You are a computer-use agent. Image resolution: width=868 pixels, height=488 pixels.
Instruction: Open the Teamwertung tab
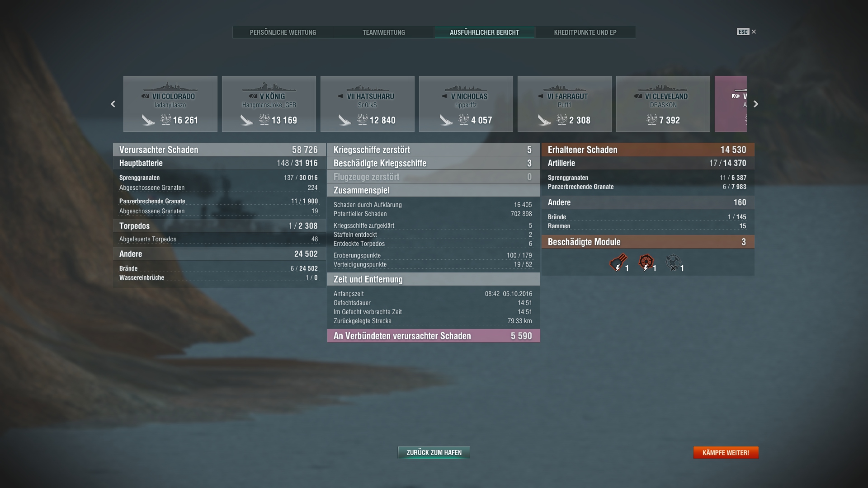point(384,32)
